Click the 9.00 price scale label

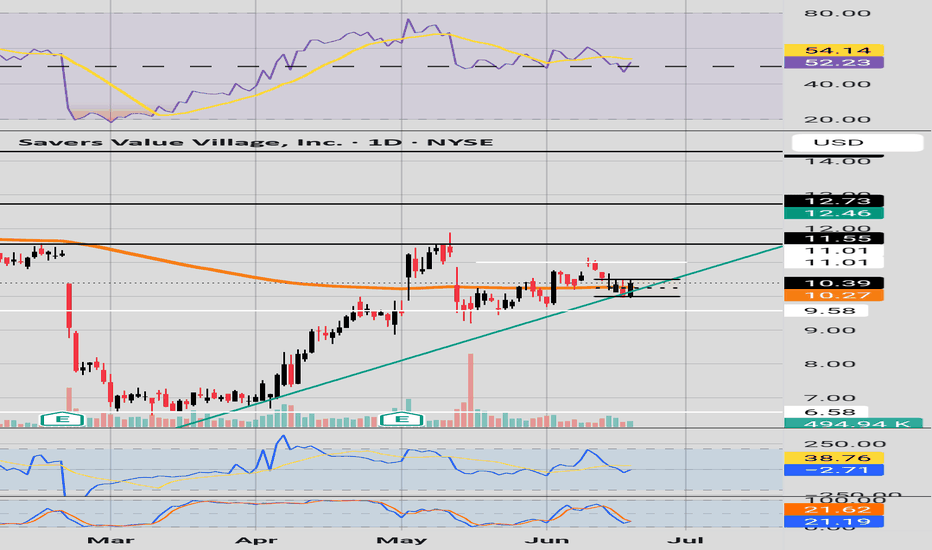pyautogui.click(x=830, y=330)
